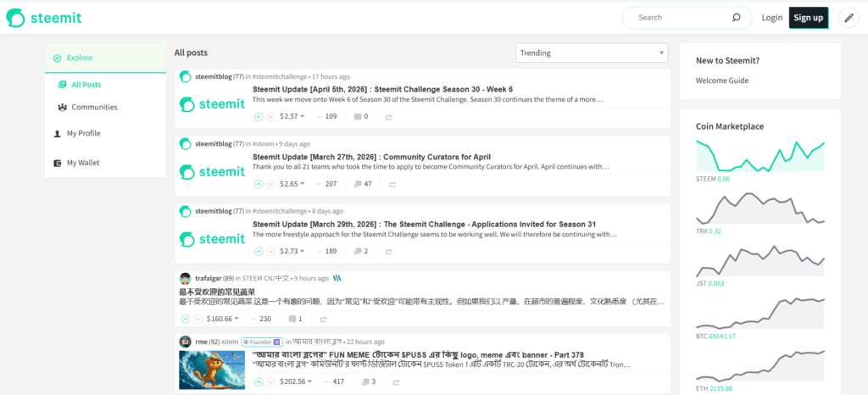The image size is (868, 395).
Task: Resteem trafalgar's post
Action: pos(323,320)
